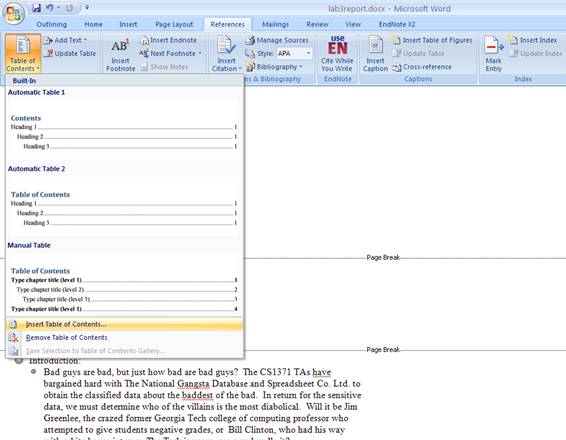The width and height of the screenshot is (566, 440).
Task: Click the Introduction outline heading text
Action: coord(55,361)
